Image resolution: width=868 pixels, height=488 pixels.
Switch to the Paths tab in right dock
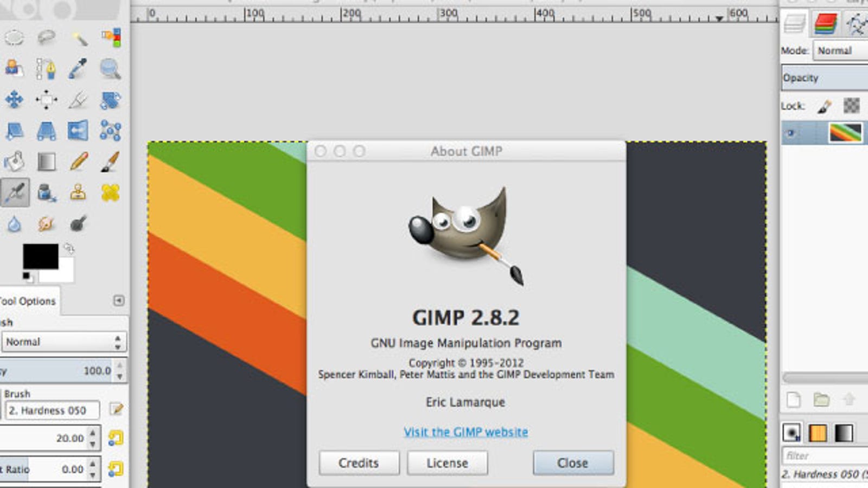[x=856, y=24]
